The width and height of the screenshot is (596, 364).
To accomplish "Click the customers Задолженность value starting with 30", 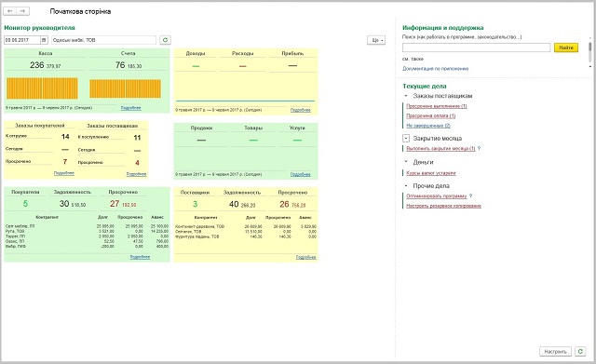I will pyautogui.click(x=73, y=204).
